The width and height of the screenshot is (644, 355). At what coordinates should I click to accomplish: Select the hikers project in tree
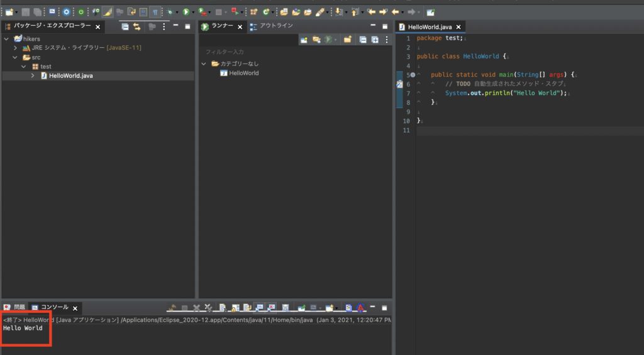click(x=27, y=39)
